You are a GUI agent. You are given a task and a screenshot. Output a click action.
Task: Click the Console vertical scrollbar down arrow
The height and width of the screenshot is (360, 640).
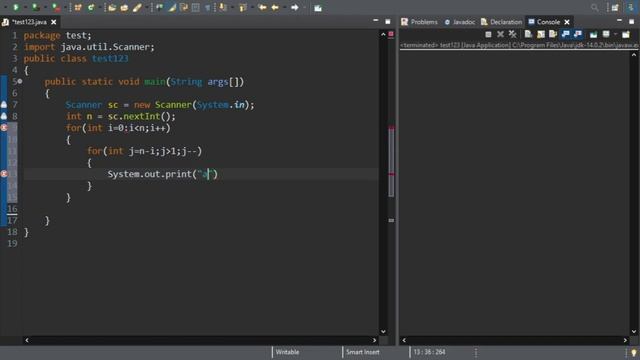click(x=633, y=331)
